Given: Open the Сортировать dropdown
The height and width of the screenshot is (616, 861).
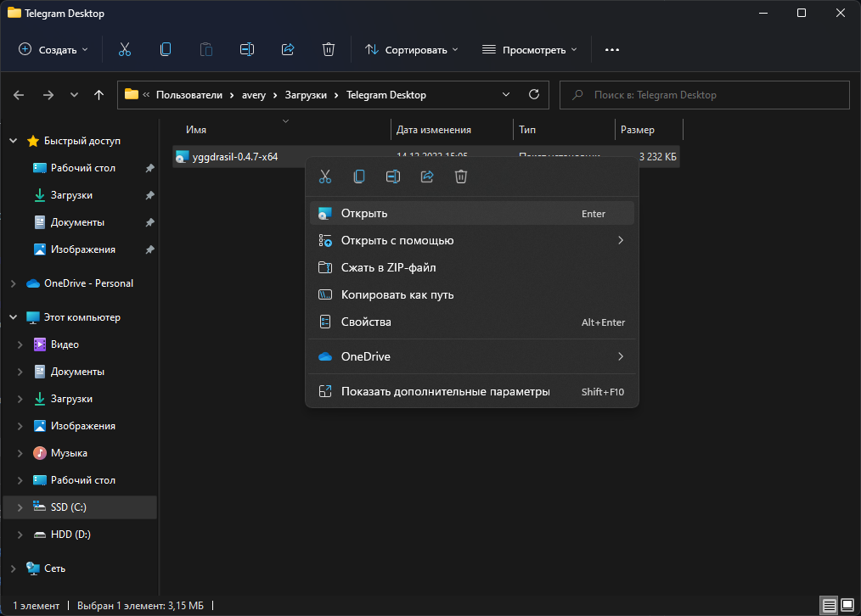Looking at the screenshot, I should tap(412, 50).
